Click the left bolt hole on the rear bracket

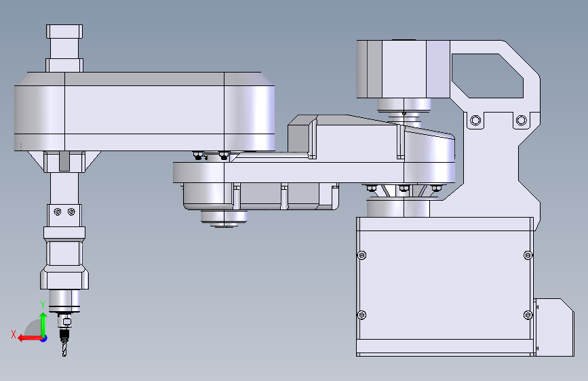tap(475, 121)
